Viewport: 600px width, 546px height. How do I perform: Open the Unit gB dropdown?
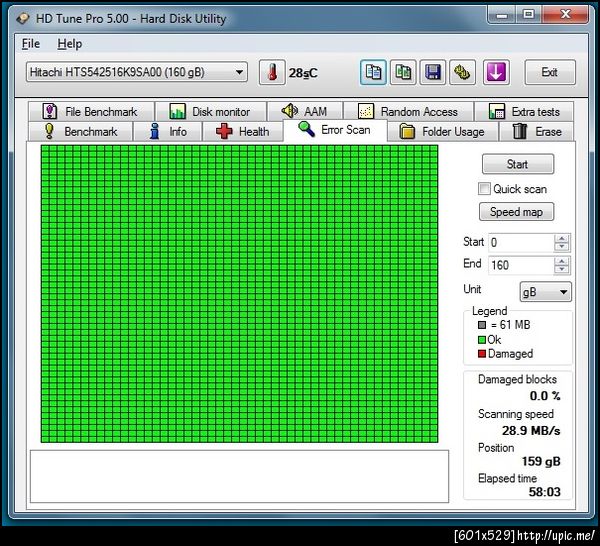tap(545, 292)
